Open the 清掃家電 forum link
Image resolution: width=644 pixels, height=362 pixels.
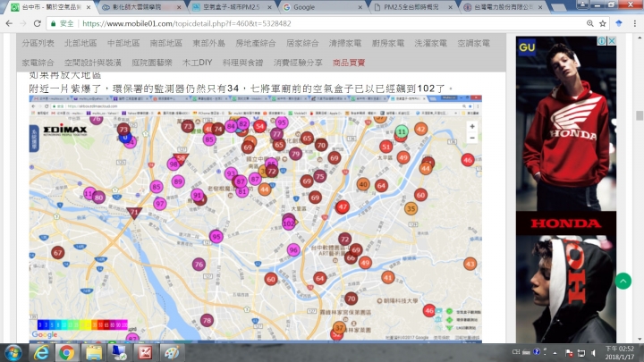click(x=345, y=43)
